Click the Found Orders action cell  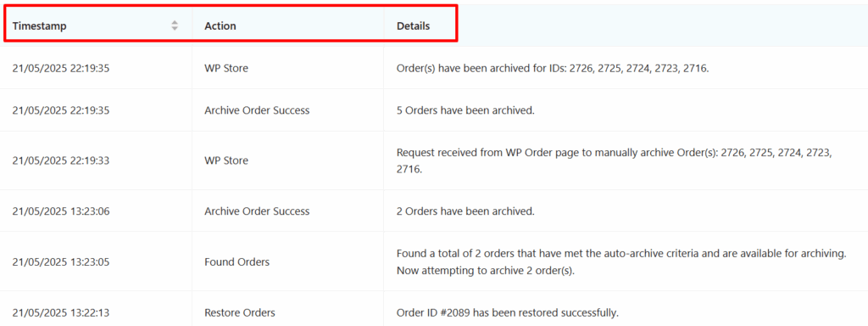pos(237,261)
